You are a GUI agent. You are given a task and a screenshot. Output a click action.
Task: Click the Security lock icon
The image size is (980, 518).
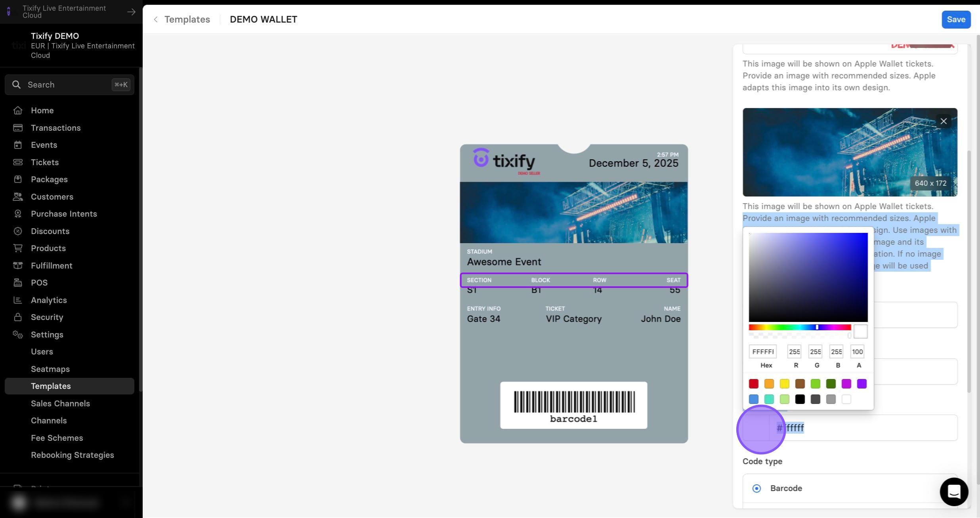[18, 317]
